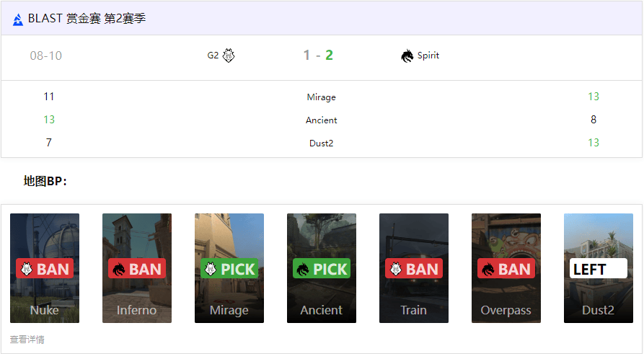Click the Spirit logo on Inferno BAN badge
Viewport: 644px width, 354px height.
point(119,270)
